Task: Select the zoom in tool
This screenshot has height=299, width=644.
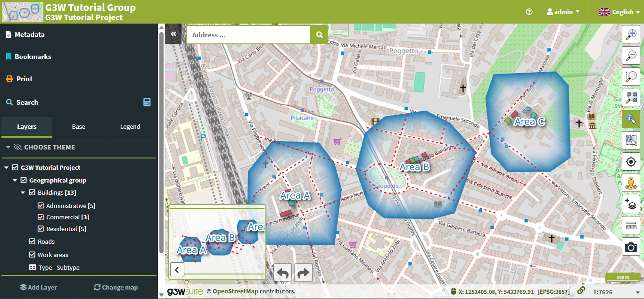Action: click(x=631, y=34)
